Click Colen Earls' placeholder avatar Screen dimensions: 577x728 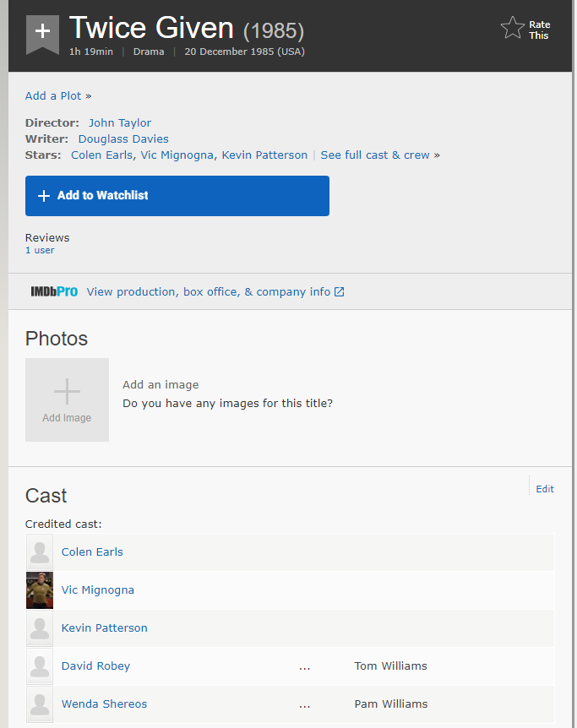pyautogui.click(x=40, y=552)
